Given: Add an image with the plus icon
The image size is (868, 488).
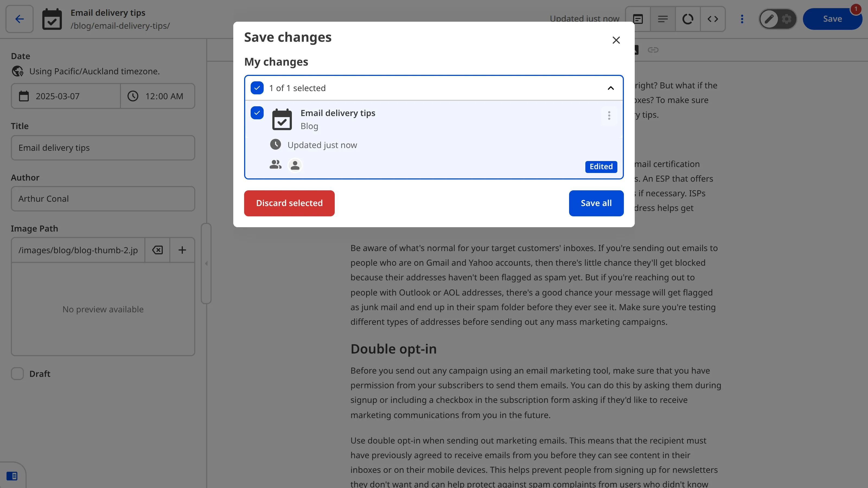Looking at the screenshot, I should (x=182, y=250).
